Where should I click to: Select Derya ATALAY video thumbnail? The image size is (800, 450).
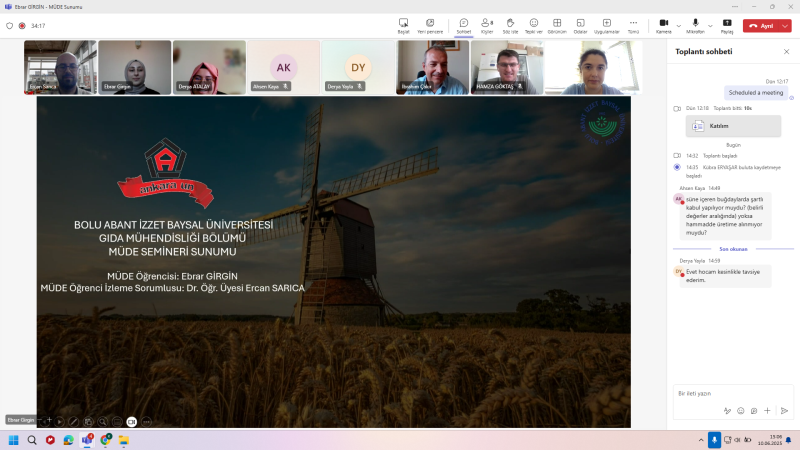[x=209, y=67]
